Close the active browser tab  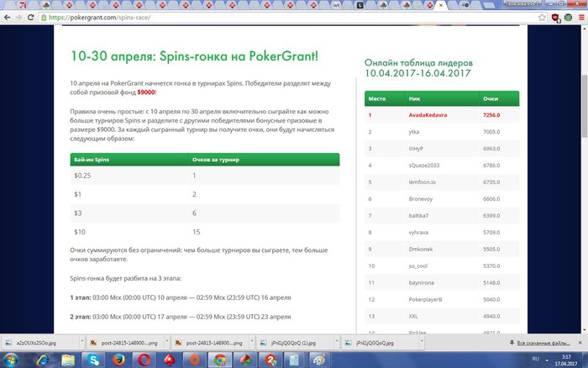[441, 5]
